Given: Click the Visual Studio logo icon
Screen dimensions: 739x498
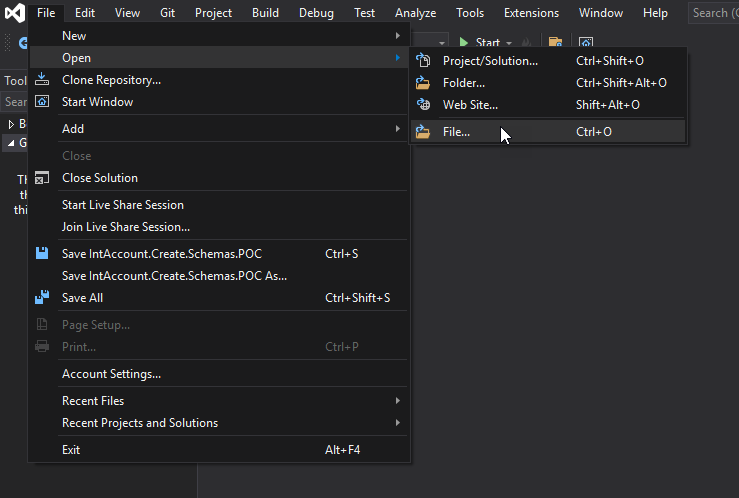Looking at the screenshot, I should tap(15, 13).
